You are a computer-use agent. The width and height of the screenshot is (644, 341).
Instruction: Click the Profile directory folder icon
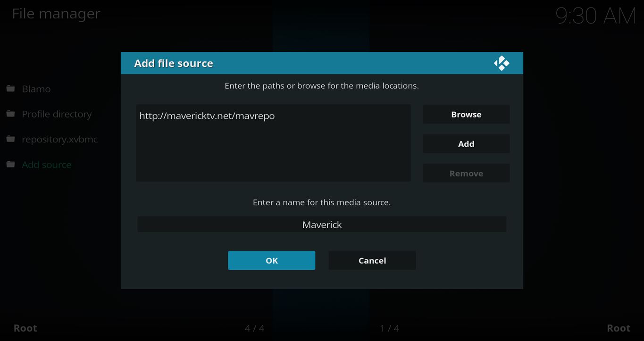11,114
